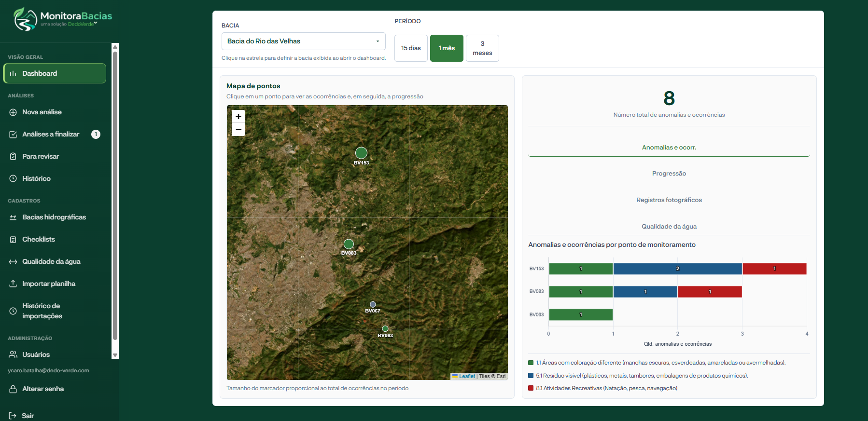The height and width of the screenshot is (421, 868).
Task: Select the 3 meses period option
Action: [x=482, y=48]
